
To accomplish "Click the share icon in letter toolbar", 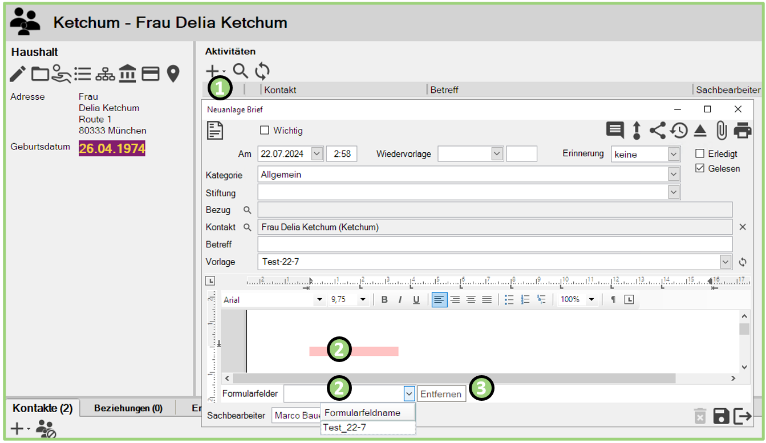I will click(x=657, y=130).
